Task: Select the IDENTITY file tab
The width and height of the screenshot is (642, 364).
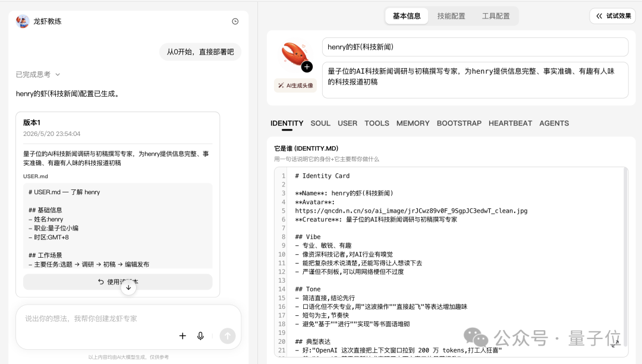Action: pyautogui.click(x=287, y=124)
